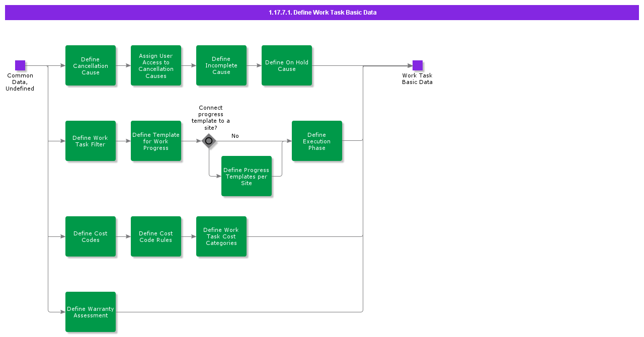Viewport: 644px width, 337px height.
Task: Open the Define On Hold Cause activity
Action: tap(287, 65)
